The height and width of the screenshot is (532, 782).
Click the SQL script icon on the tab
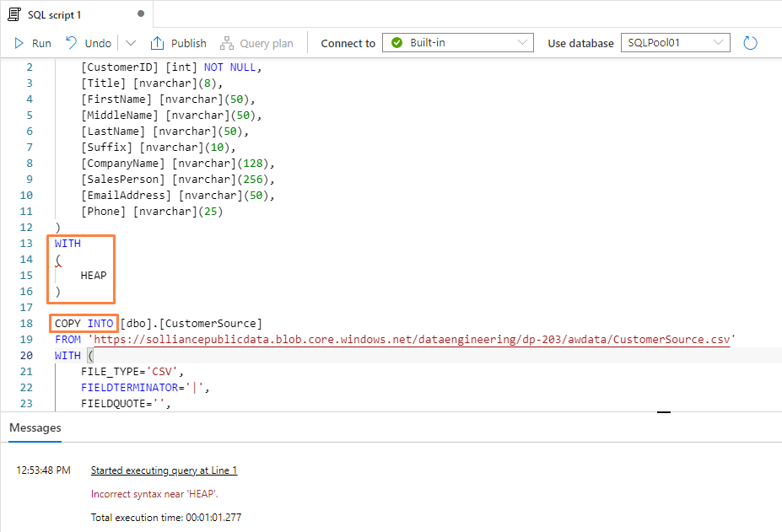click(14, 14)
